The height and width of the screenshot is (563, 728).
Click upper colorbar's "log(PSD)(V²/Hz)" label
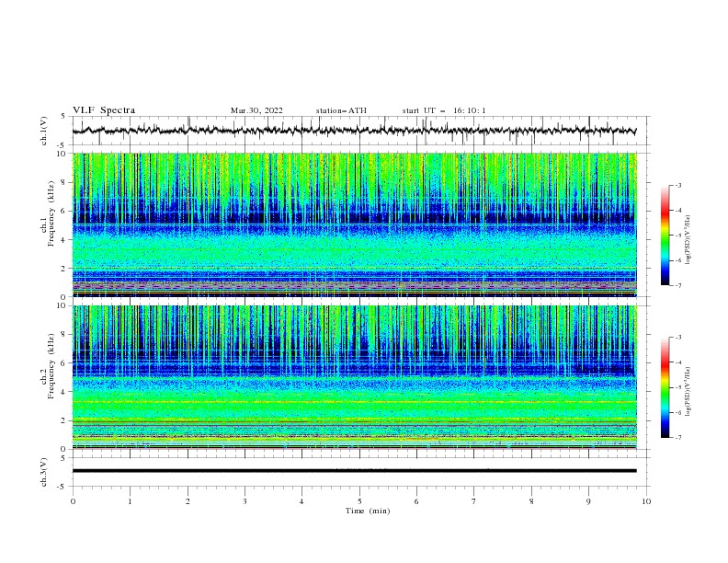(688, 240)
